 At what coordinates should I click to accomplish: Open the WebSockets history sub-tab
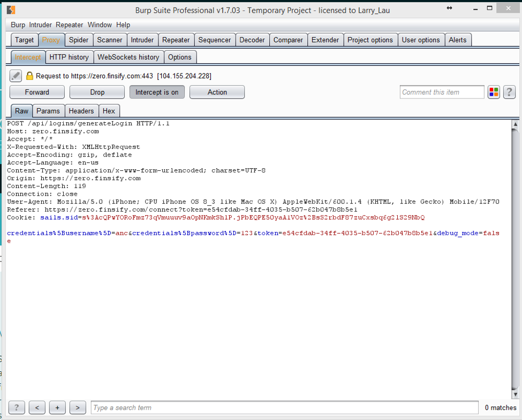128,57
